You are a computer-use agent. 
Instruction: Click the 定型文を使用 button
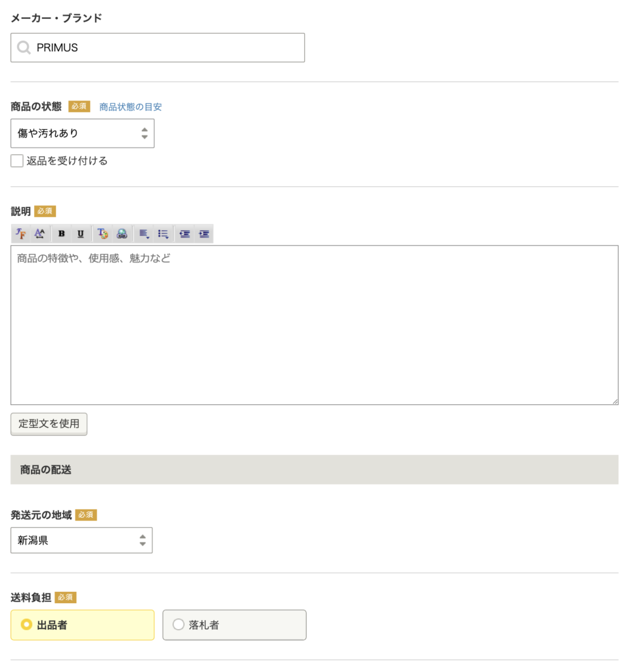pos(49,424)
